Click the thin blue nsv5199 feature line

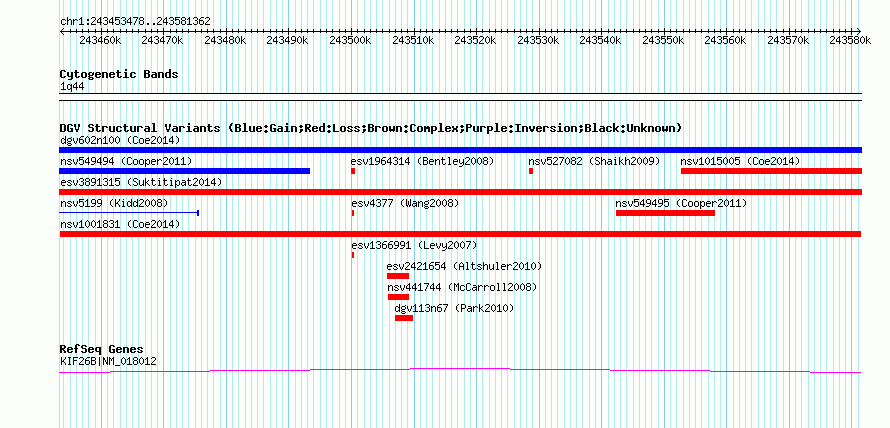click(x=129, y=213)
